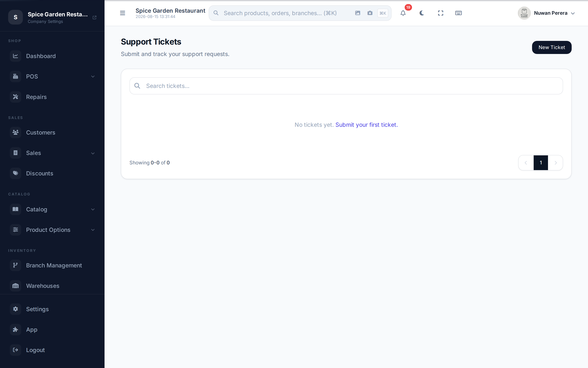Click the ⌘K shortcut badge
Screen dimensions: 588x368
[x=383, y=13]
